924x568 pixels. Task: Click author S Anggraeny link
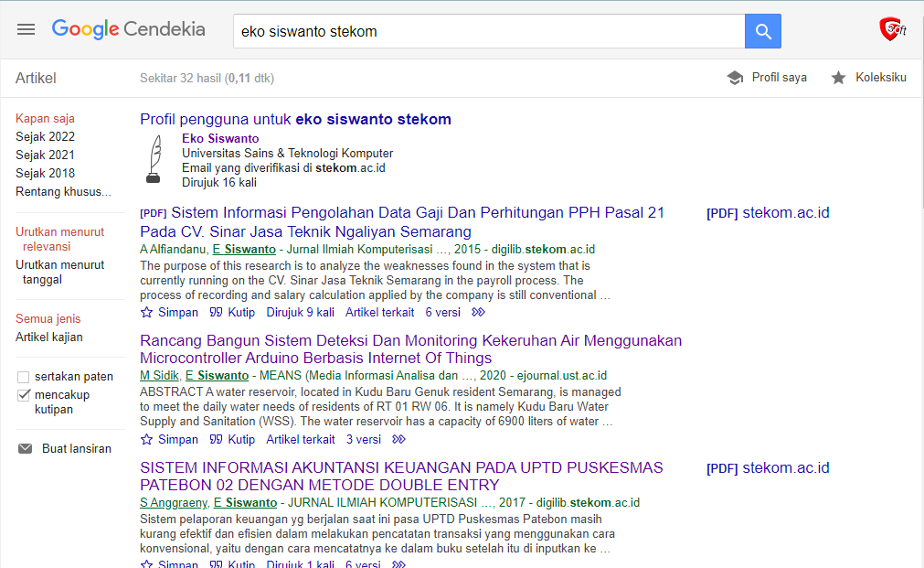[174, 502]
